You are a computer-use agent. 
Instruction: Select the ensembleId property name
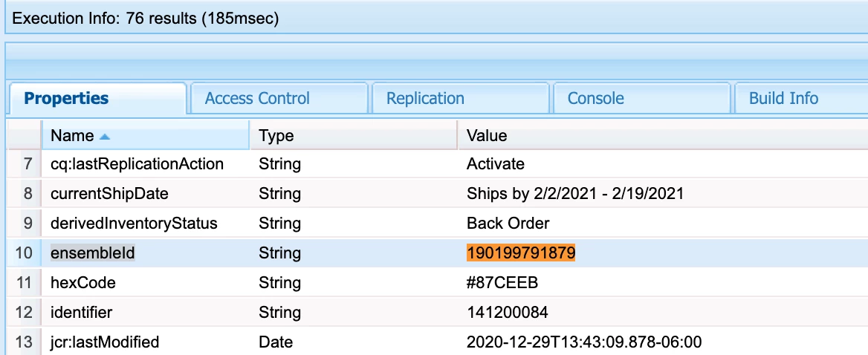(93, 253)
